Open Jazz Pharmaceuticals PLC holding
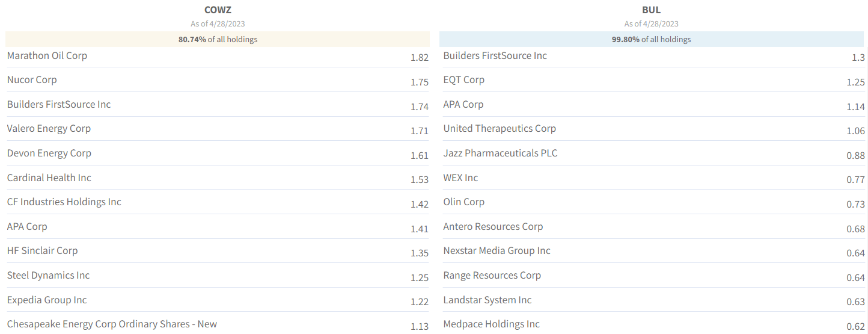Screen dimensions: 868x334 pos(500,153)
